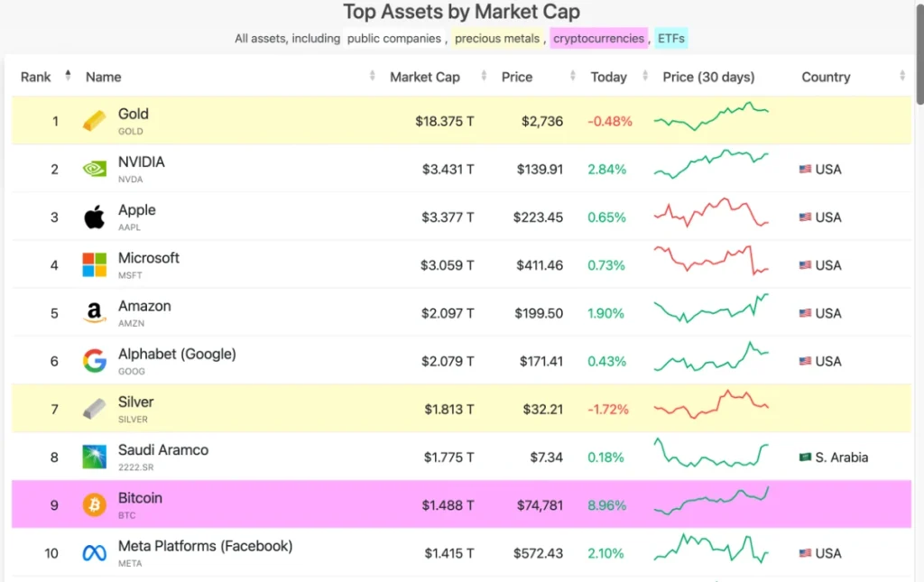Click the USA flag in Alphabet row

(805, 361)
